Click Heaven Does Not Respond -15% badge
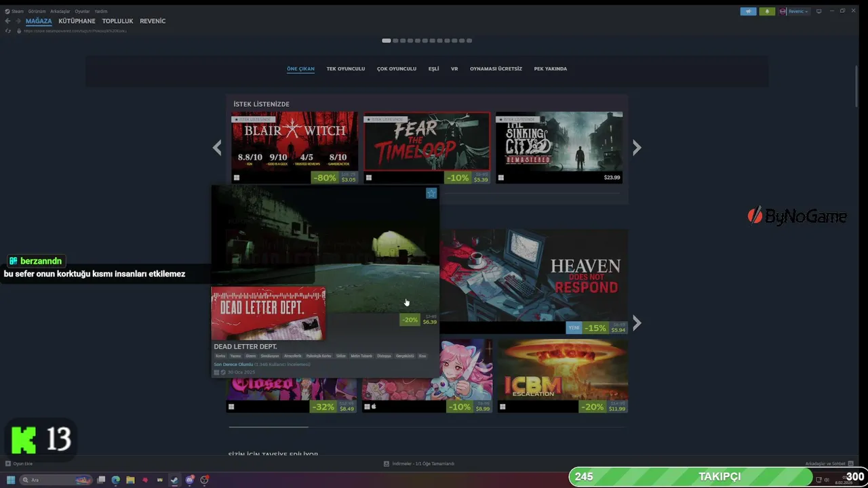 pos(595,328)
